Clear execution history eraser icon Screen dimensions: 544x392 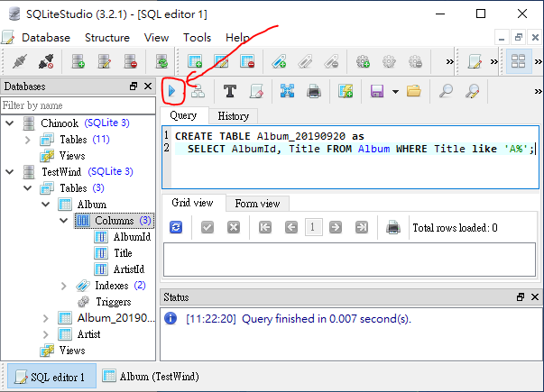(256, 92)
